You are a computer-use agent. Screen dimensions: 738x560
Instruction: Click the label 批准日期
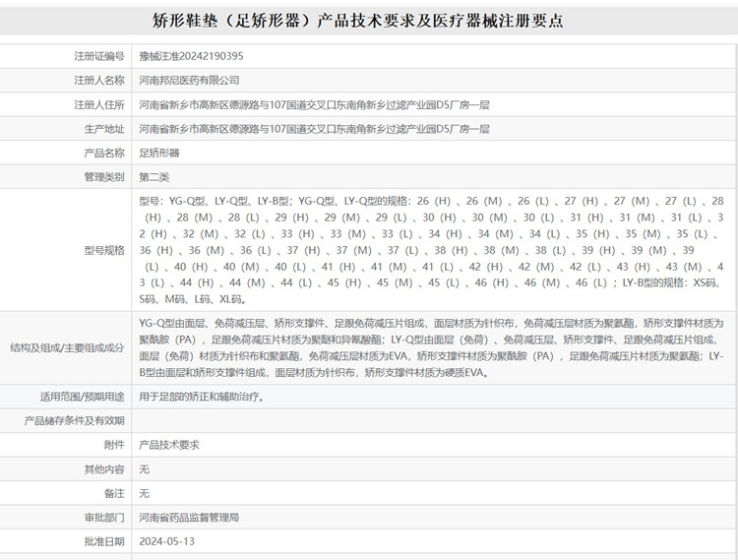tap(104, 541)
